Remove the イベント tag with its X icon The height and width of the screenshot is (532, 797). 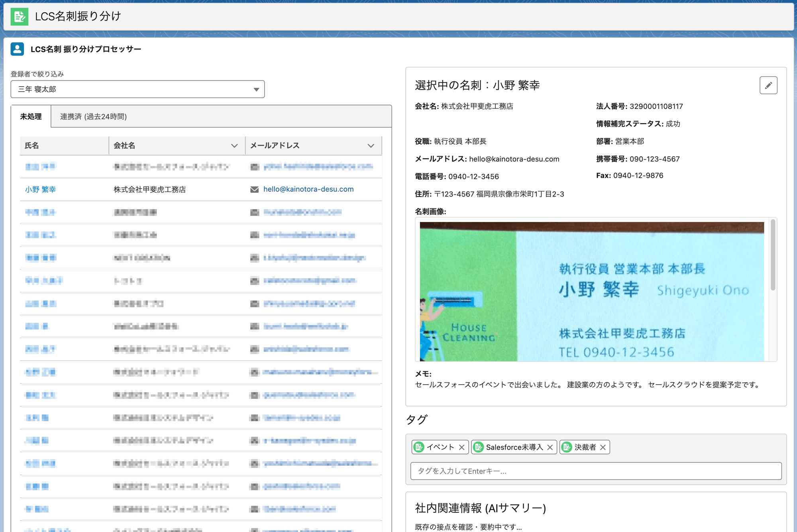click(x=462, y=447)
